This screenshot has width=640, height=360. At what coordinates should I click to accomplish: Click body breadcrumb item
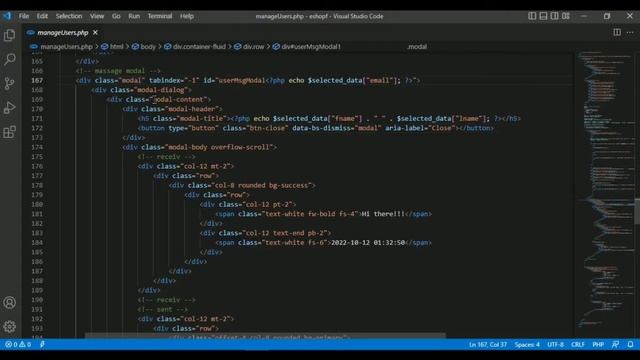click(148, 47)
